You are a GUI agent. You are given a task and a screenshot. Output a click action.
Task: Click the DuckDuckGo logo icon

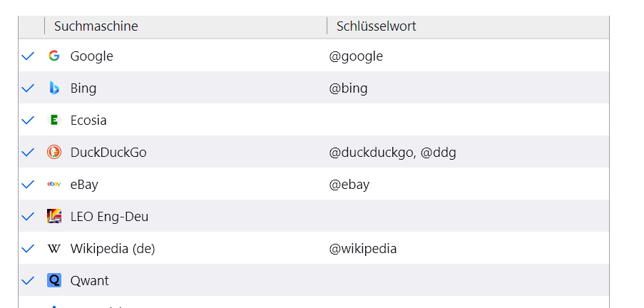(54, 152)
